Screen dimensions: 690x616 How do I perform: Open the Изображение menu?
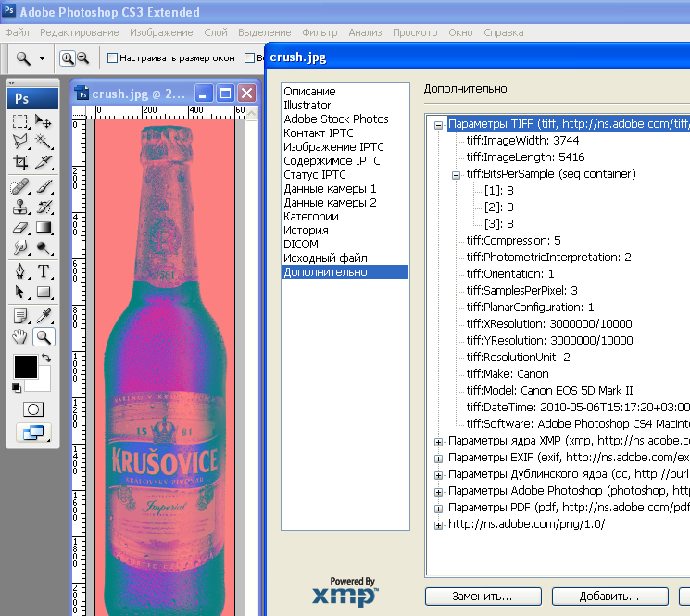tap(161, 32)
